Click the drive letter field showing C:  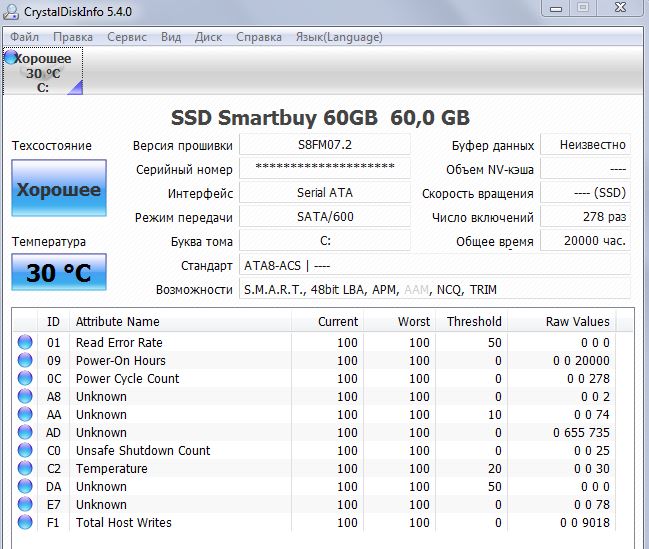325,241
